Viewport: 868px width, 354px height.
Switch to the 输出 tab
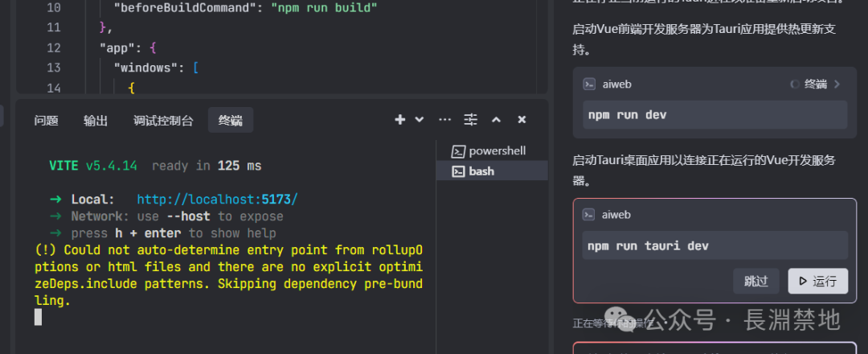tap(96, 120)
